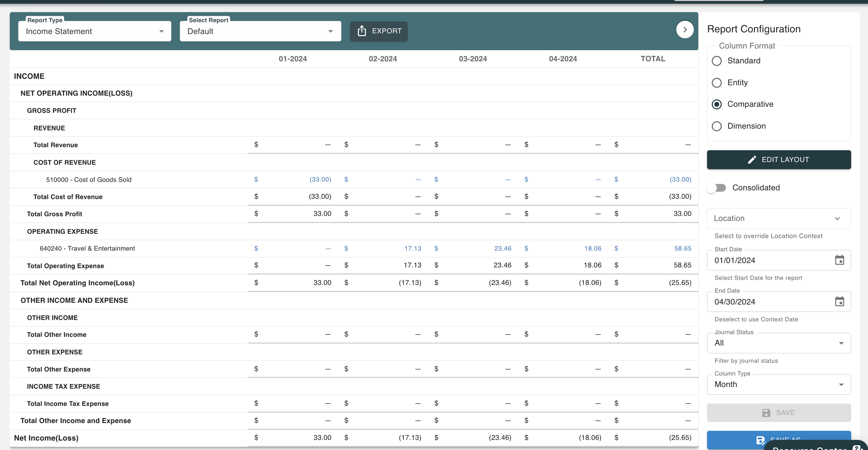This screenshot has width=868, height=450.
Task: Expand the Location dropdown
Action: [x=779, y=219]
